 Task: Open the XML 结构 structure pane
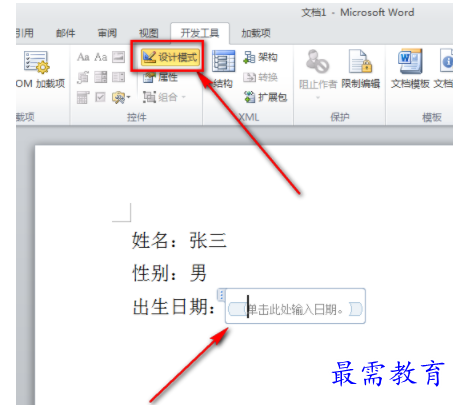223,69
